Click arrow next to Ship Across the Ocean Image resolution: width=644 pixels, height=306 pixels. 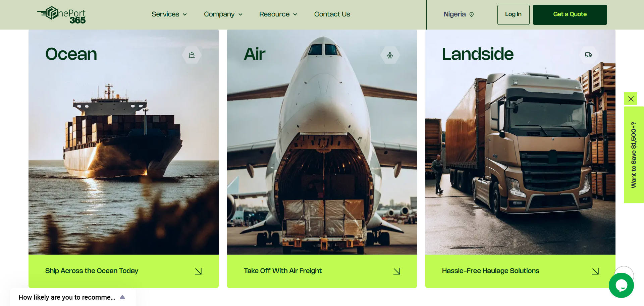(x=198, y=271)
